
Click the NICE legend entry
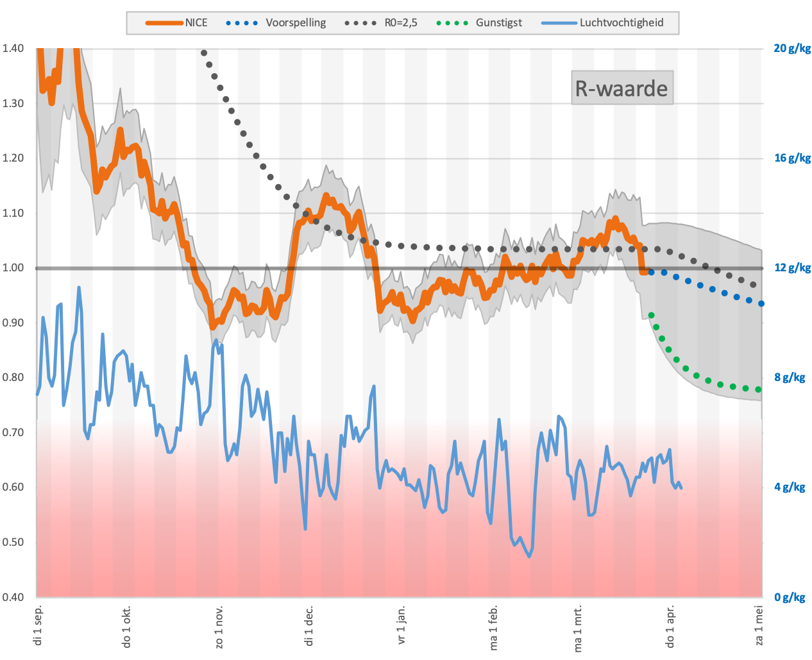click(176, 22)
